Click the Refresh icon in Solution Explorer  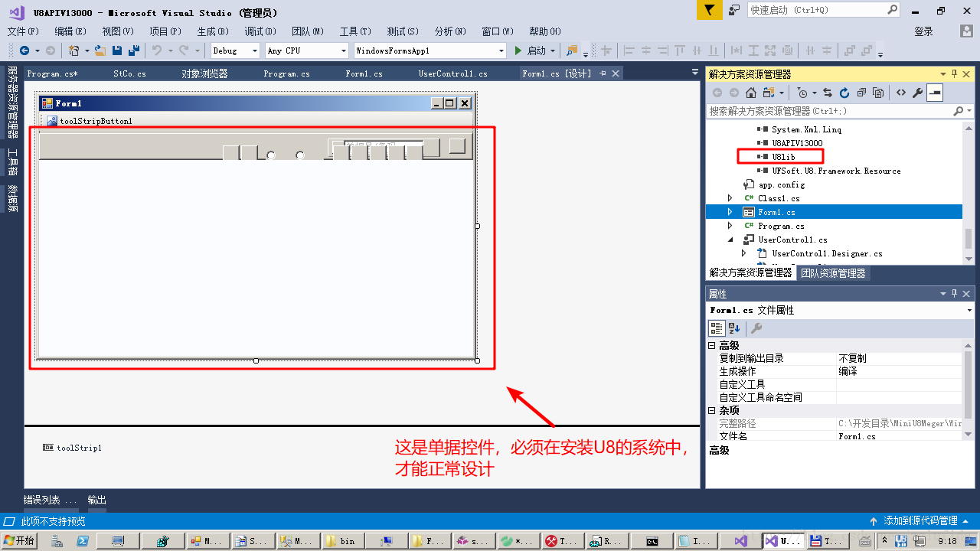pyautogui.click(x=844, y=93)
